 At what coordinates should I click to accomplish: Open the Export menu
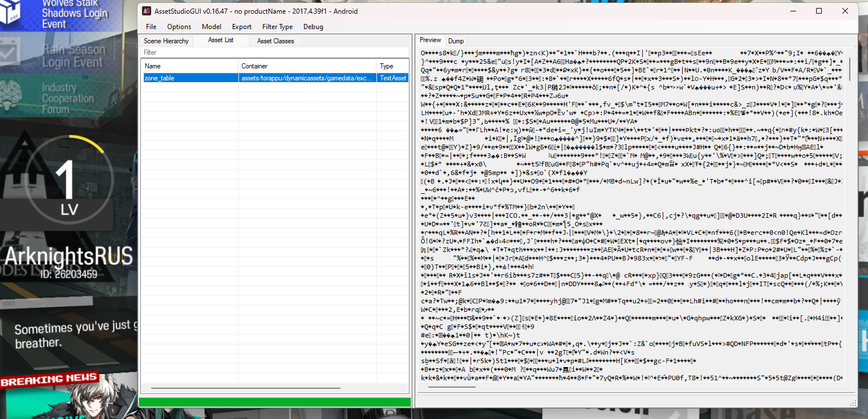(242, 27)
